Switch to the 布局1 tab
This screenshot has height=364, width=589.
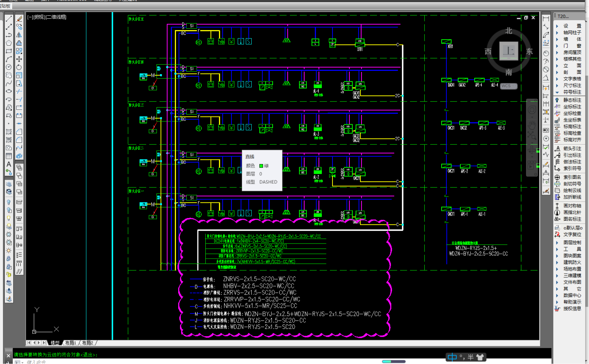pyautogui.click(x=71, y=343)
